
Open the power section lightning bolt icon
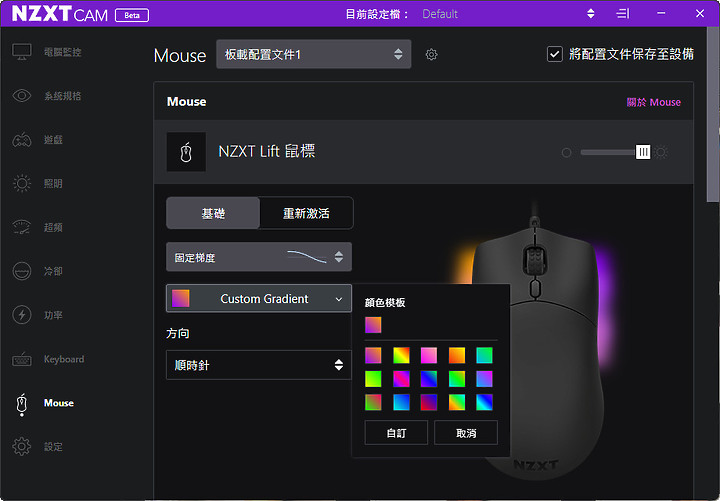[22, 315]
